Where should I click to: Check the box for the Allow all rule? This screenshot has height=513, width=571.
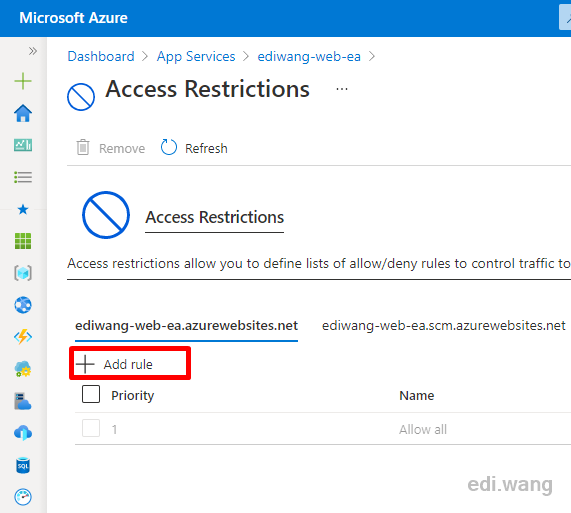point(91,428)
